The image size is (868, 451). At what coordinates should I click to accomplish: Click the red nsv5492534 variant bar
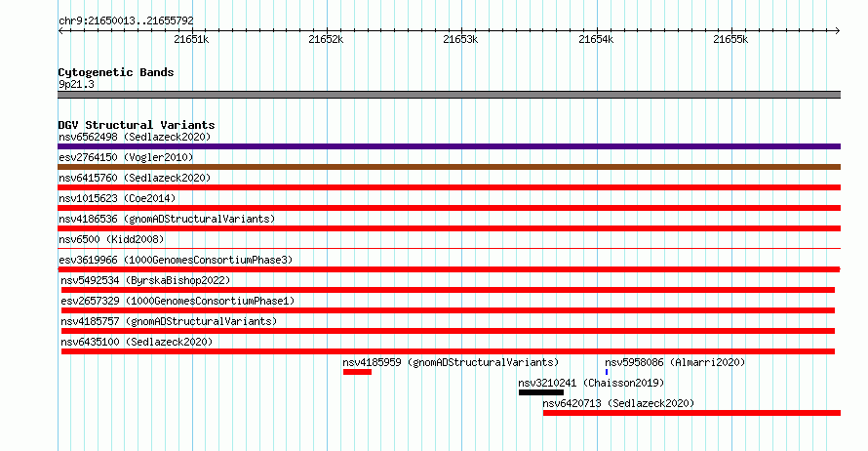448,290
